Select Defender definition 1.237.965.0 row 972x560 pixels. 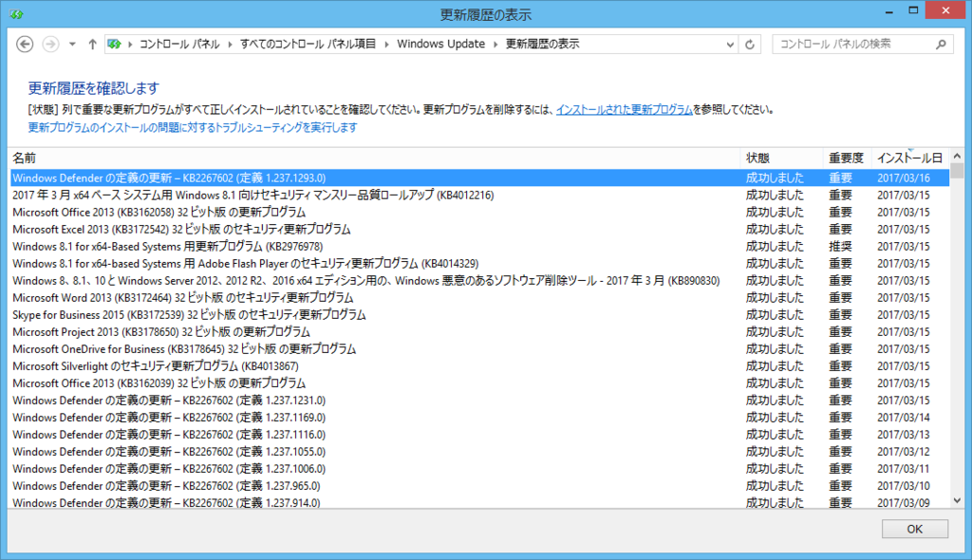[479, 486]
